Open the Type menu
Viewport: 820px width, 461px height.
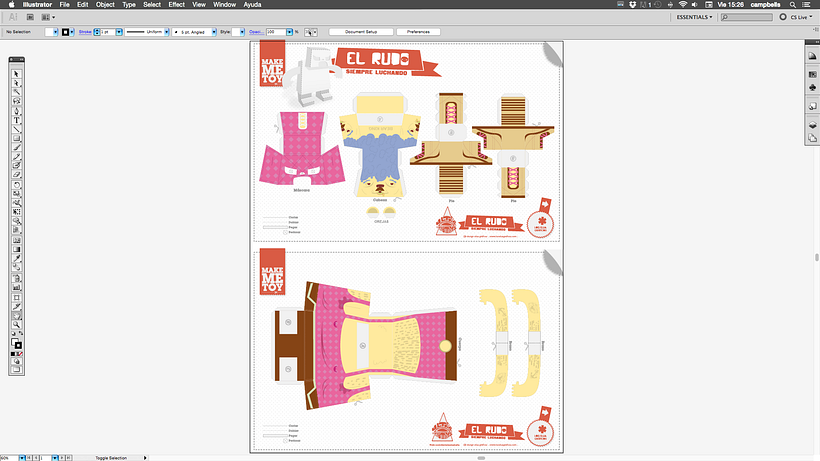(129, 4)
